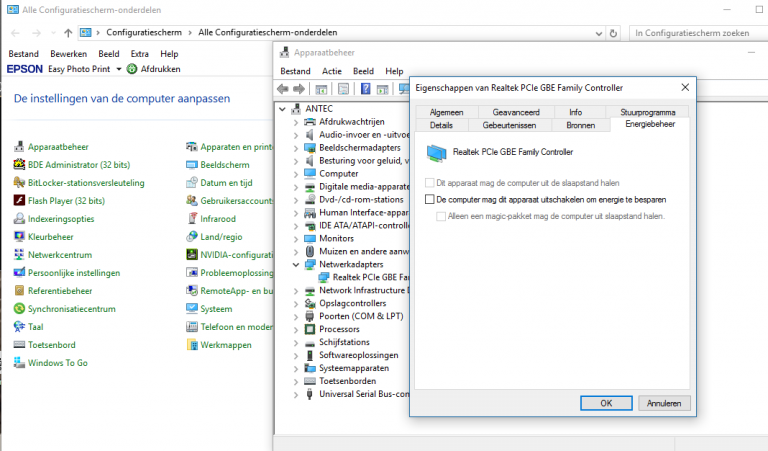The image size is (768, 451).
Task: Collapse the Netwerkadapters tree node
Action: tap(296, 264)
